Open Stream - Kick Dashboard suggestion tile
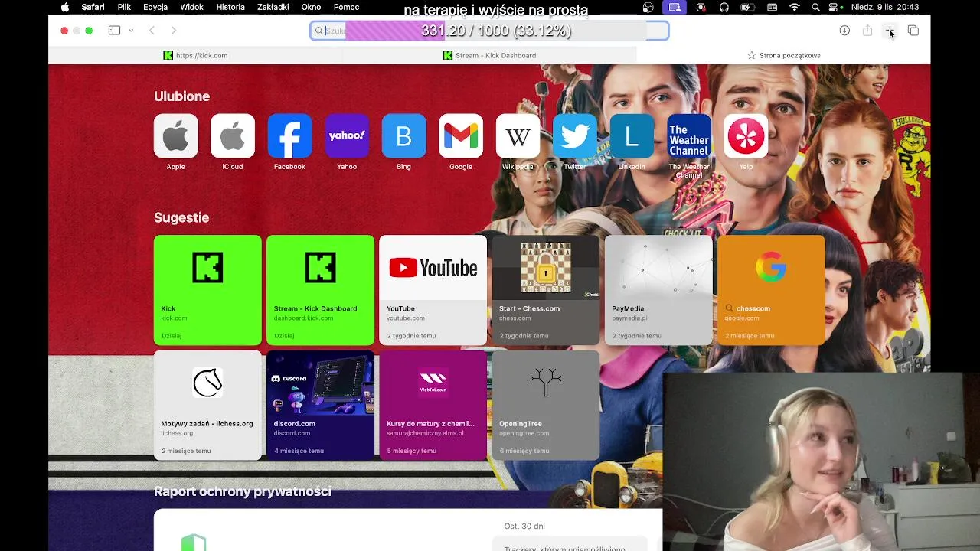 pyautogui.click(x=320, y=290)
